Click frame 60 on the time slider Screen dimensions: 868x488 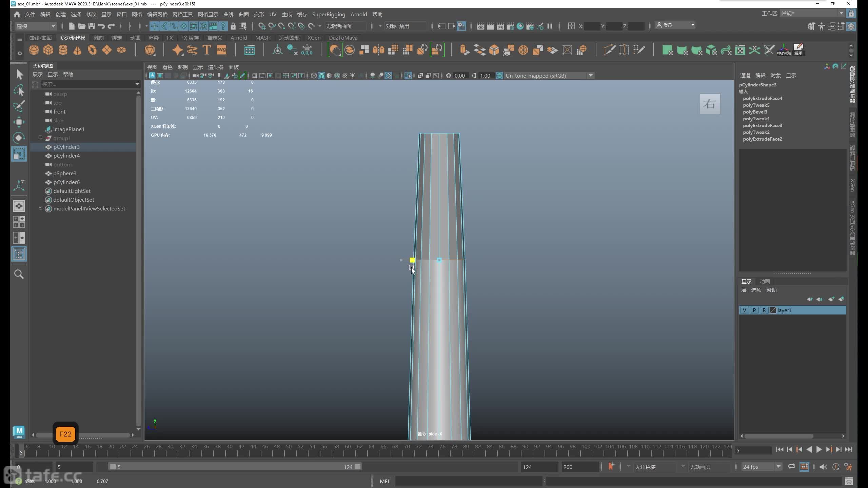[x=348, y=450]
